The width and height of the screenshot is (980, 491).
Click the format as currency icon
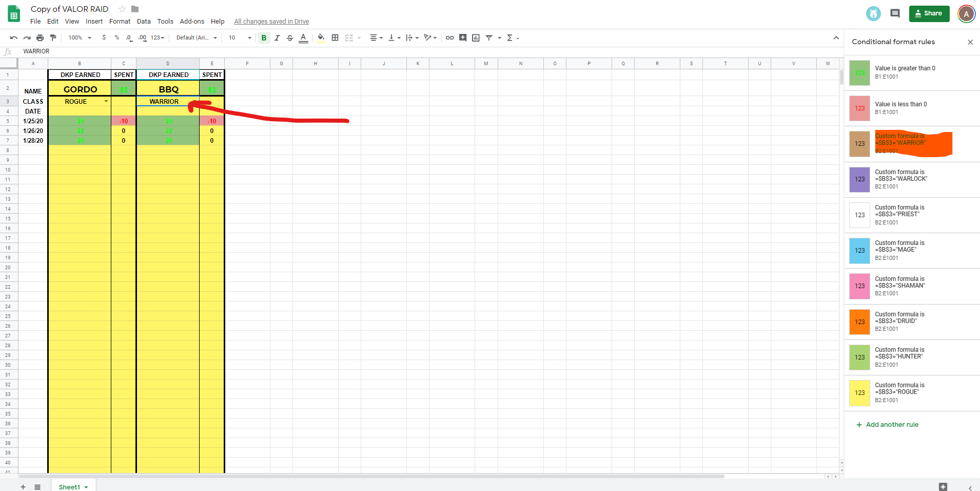[x=104, y=37]
